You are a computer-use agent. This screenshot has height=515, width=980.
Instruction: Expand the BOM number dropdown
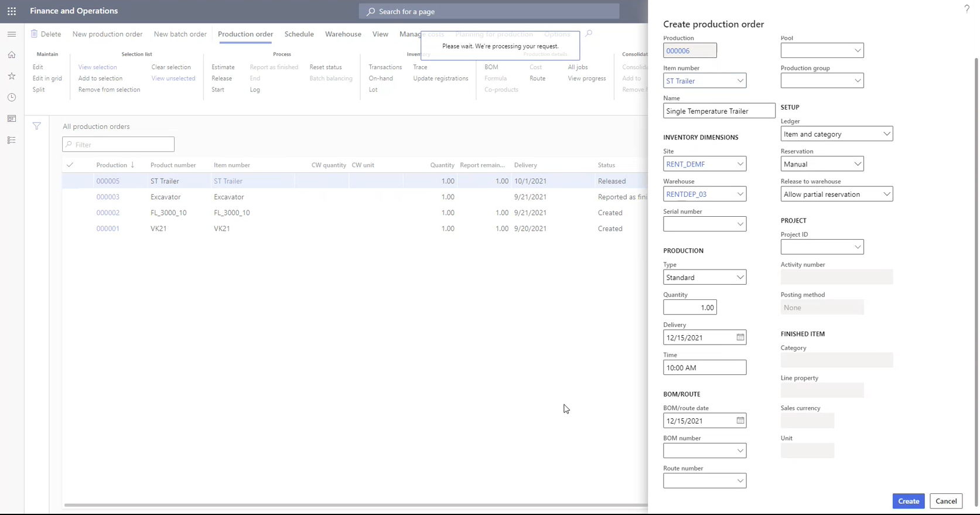[x=740, y=451]
